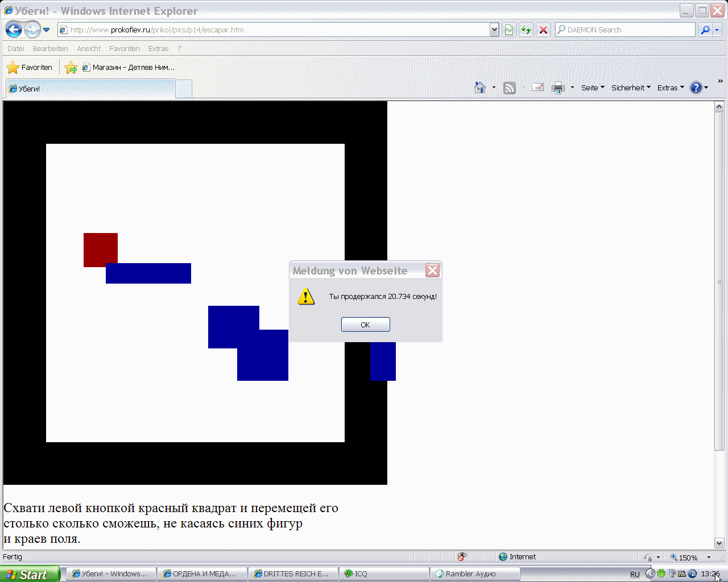Click the Internet Explorer title bar icon

click(9, 10)
